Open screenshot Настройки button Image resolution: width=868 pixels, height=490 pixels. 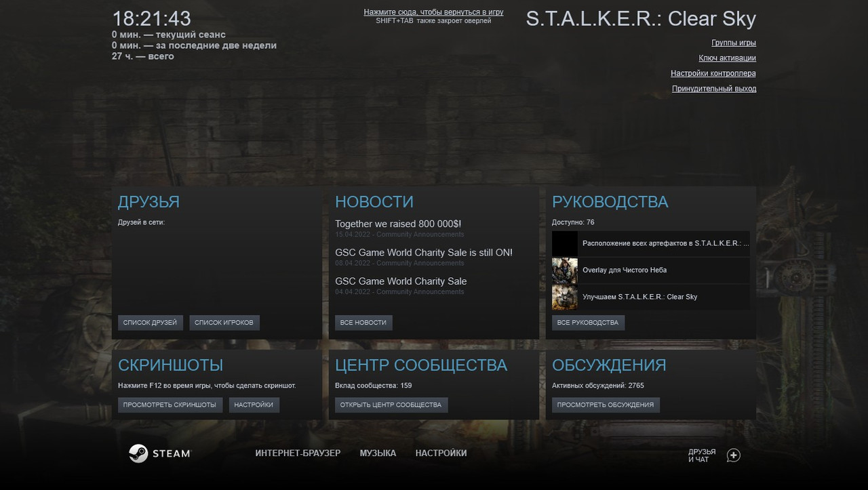pos(254,405)
